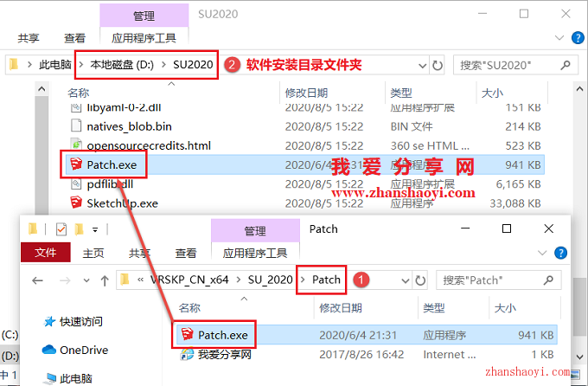The image size is (588, 386).
Task: Open address history dropdown in Patch window
Action: click(405, 280)
